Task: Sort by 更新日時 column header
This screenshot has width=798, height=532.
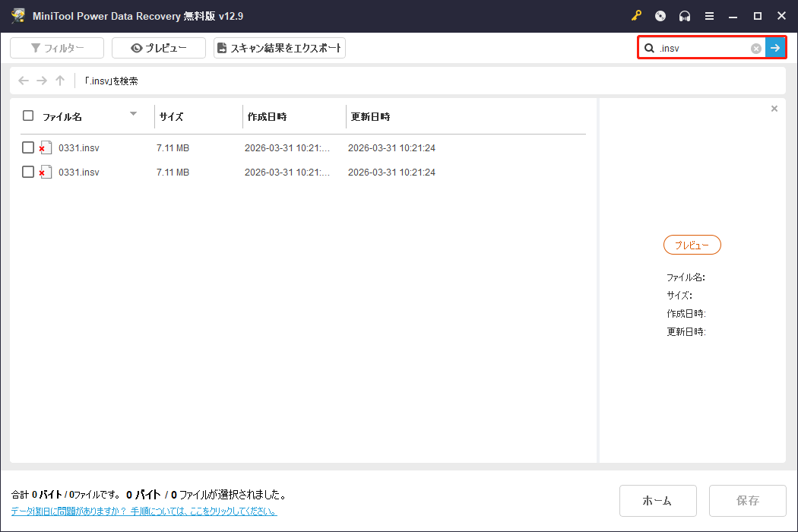Action: [x=371, y=116]
